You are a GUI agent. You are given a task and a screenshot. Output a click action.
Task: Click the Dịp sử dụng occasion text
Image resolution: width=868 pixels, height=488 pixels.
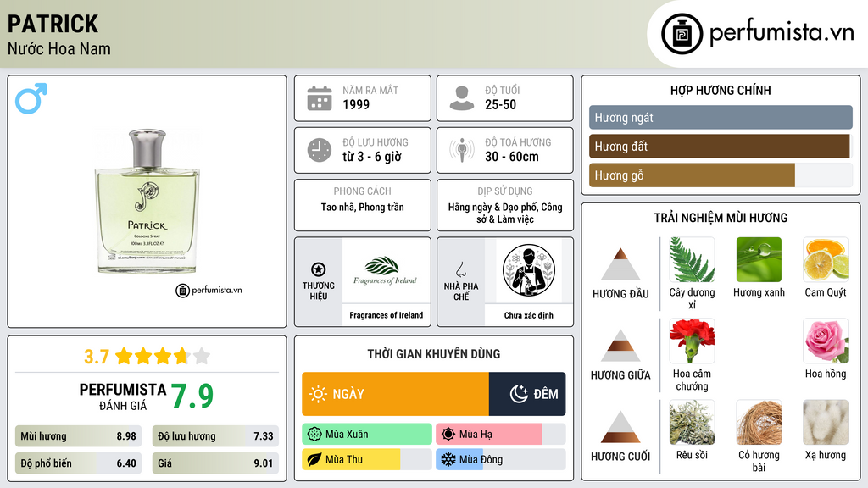(x=505, y=213)
